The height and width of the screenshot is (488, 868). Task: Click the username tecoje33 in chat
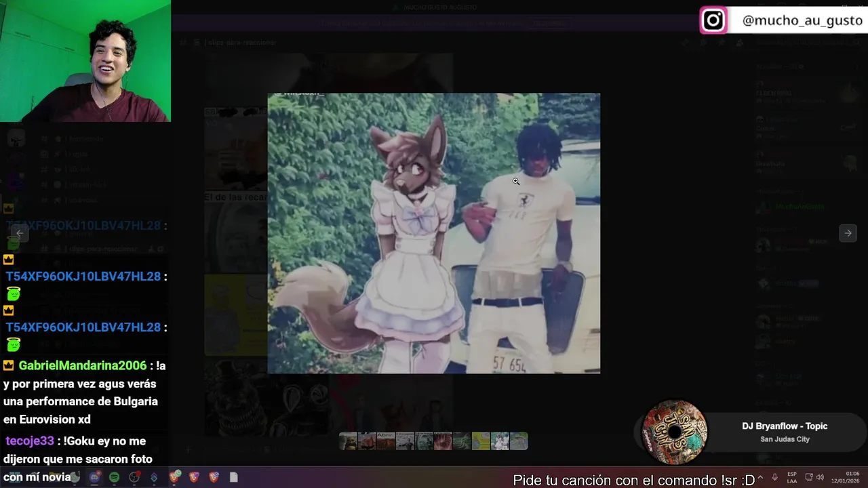[x=30, y=441]
